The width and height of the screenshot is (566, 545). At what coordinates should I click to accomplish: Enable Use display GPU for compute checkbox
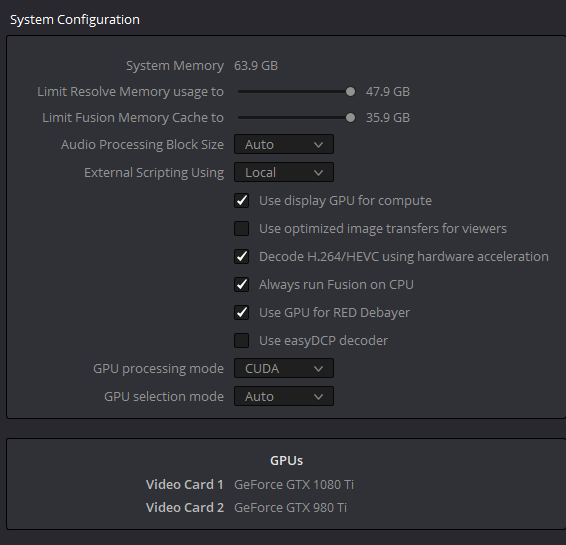(241, 200)
